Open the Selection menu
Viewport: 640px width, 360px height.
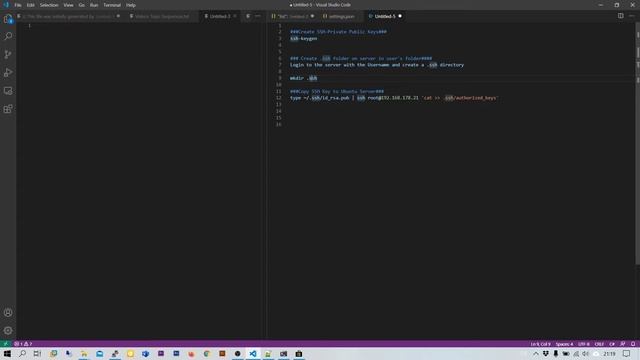click(49, 5)
